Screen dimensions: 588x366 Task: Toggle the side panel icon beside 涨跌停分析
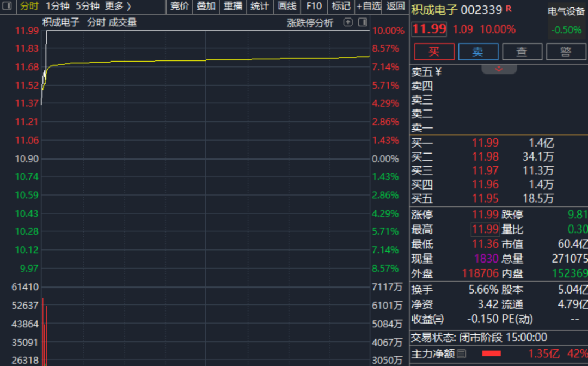pos(362,22)
